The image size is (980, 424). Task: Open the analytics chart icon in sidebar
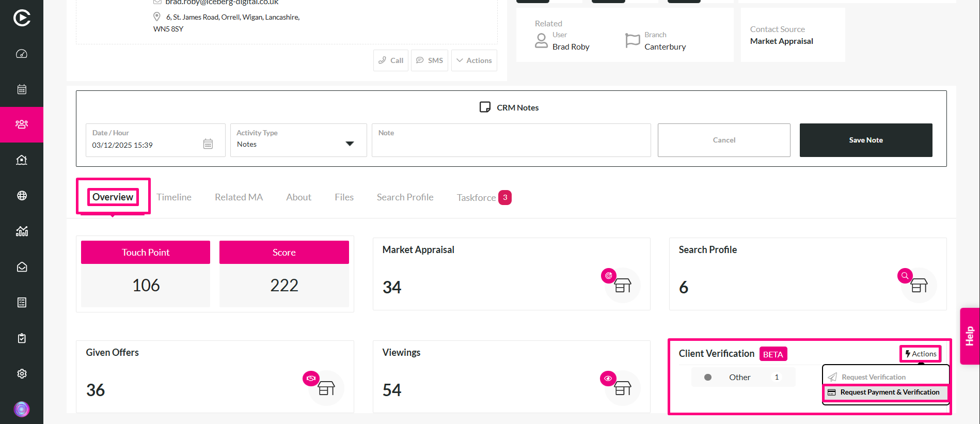pyautogui.click(x=22, y=231)
